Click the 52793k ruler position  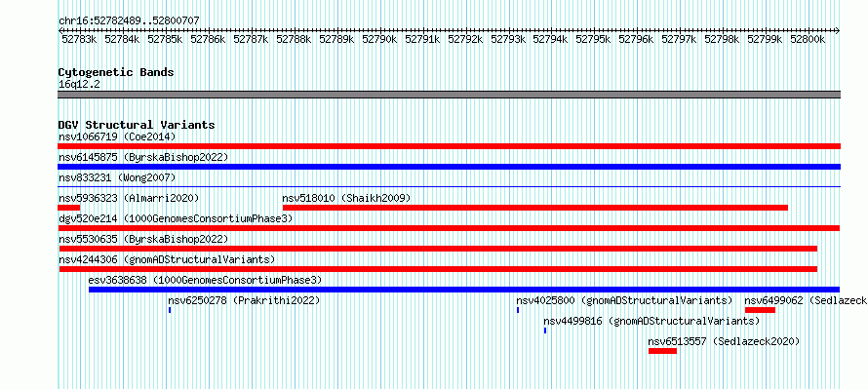click(x=508, y=39)
